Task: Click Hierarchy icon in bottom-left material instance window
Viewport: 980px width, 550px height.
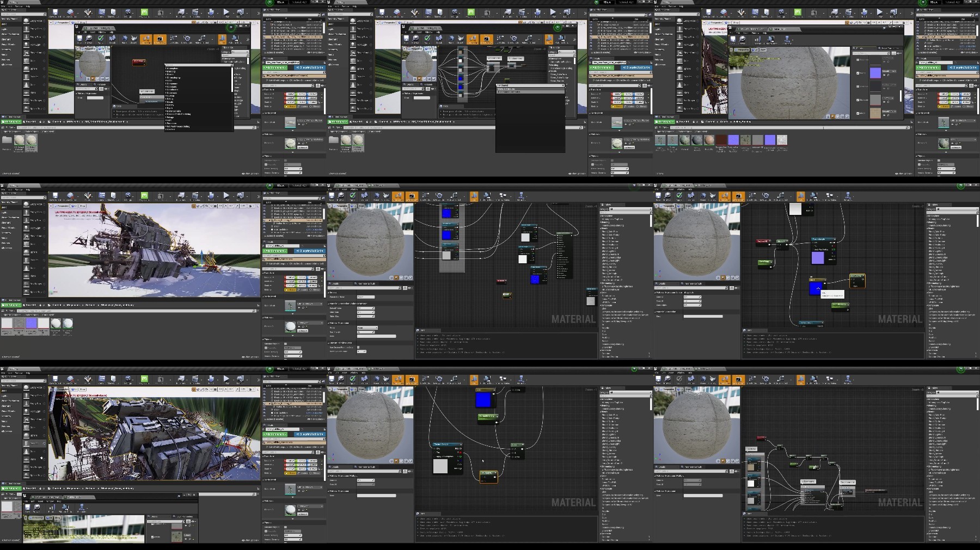Action: tap(81, 508)
